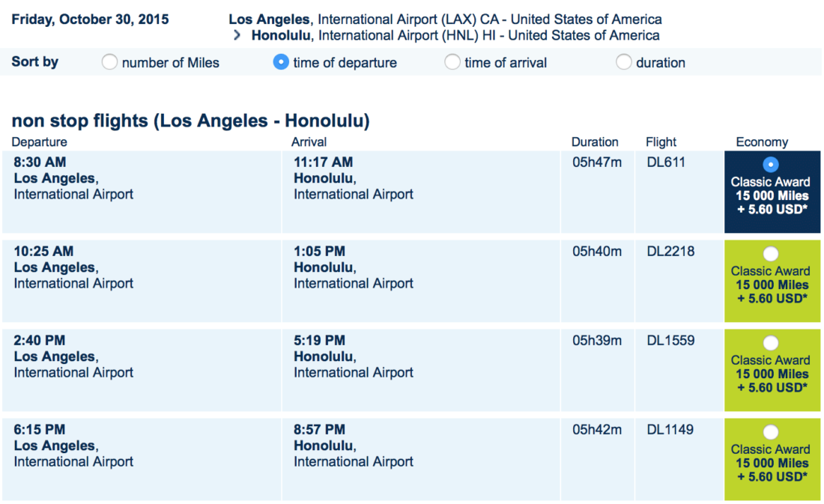Click the Flight column header
The width and height of the screenshot is (824, 504).
click(661, 142)
